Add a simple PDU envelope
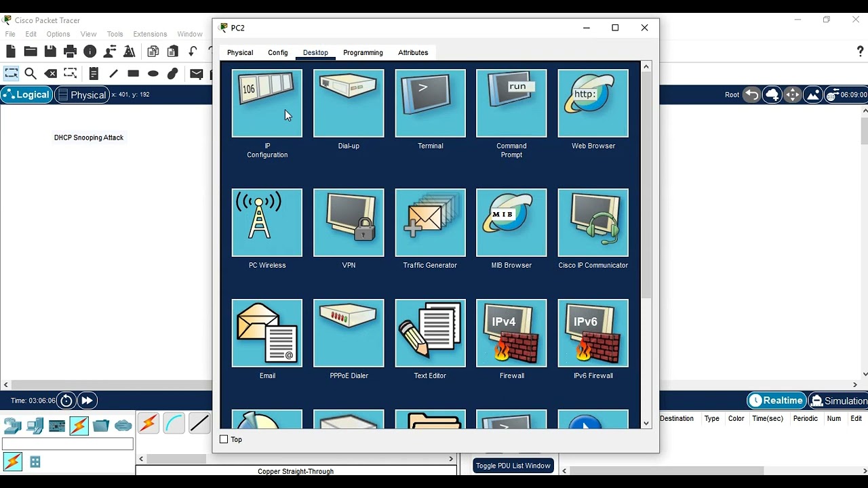Image resolution: width=868 pixels, height=488 pixels. click(196, 73)
